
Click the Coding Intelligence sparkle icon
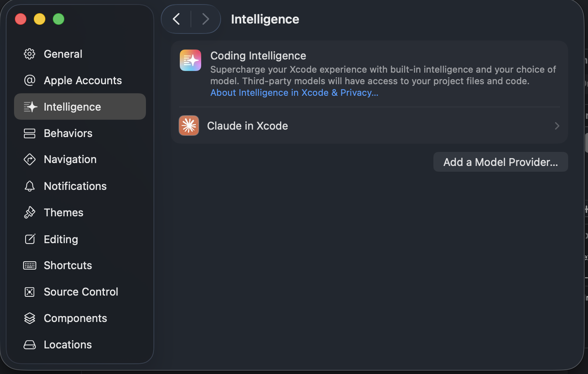pyautogui.click(x=191, y=60)
